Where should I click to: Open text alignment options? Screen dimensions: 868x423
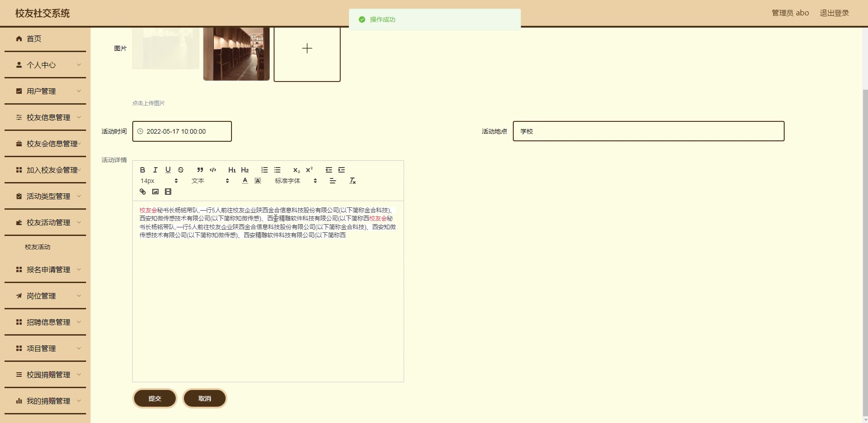tap(333, 181)
